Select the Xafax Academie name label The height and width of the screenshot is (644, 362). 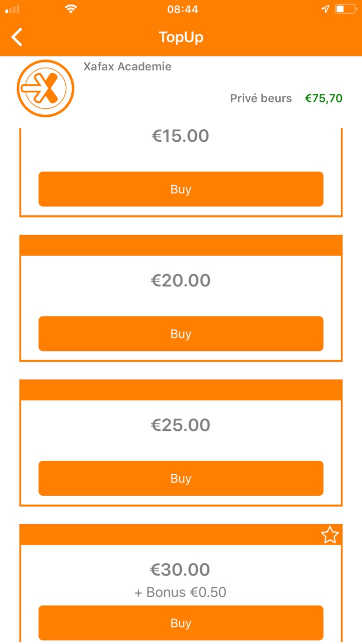(127, 66)
